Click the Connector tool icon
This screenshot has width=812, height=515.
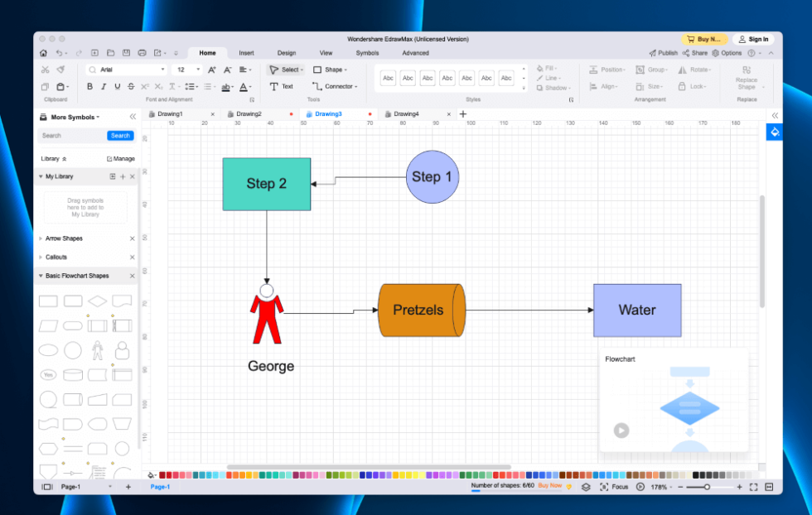pyautogui.click(x=317, y=86)
